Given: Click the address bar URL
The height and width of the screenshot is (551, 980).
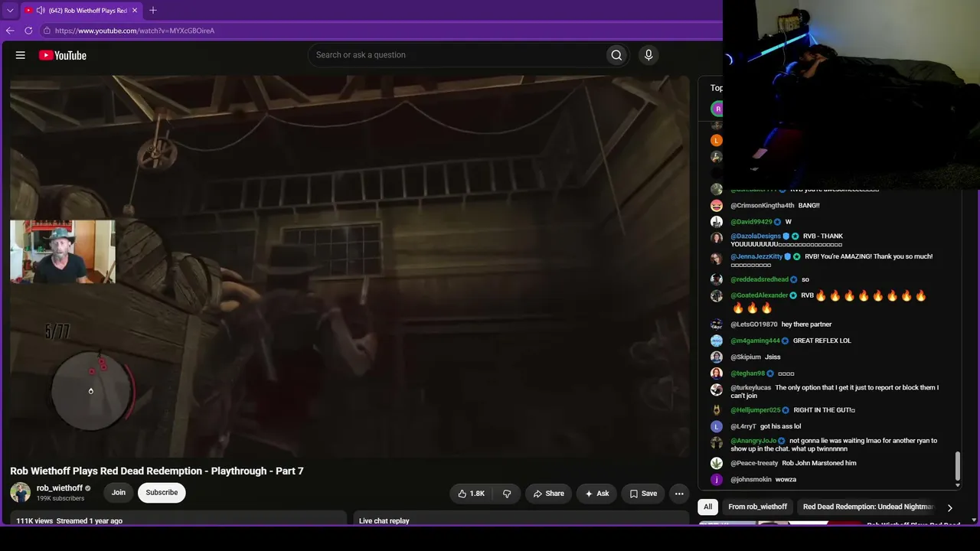Looking at the screenshot, I should coord(135,31).
